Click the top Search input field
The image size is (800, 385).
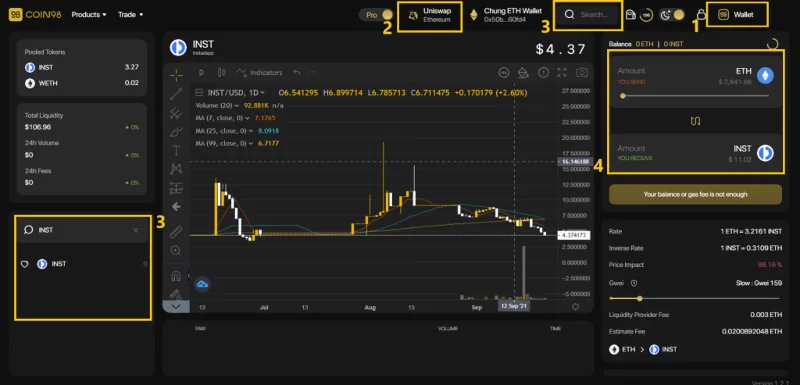pos(588,15)
